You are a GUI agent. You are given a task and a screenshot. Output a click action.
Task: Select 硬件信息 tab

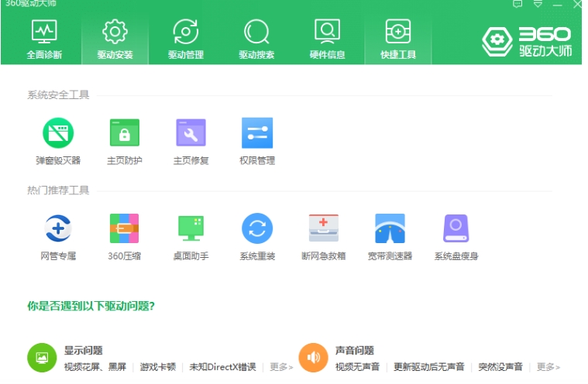pyautogui.click(x=328, y=39)
